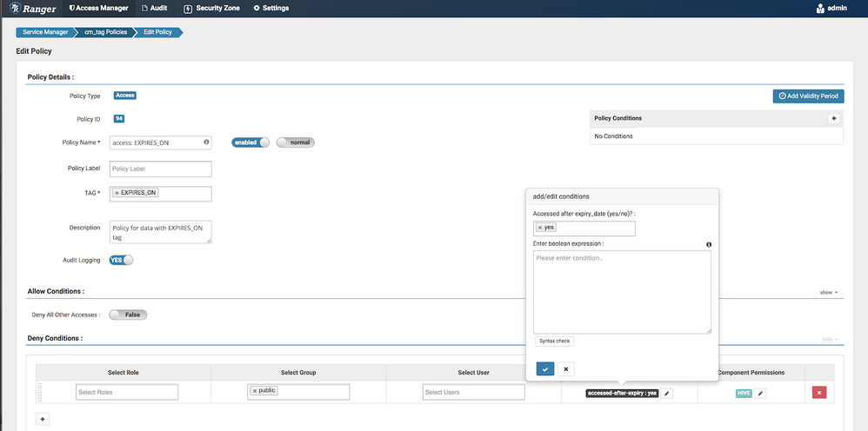Image resolution: width=868 pixels, height=431 pixels.
Task: Add a policy condition with plus icon
Action: pos(833,118)
